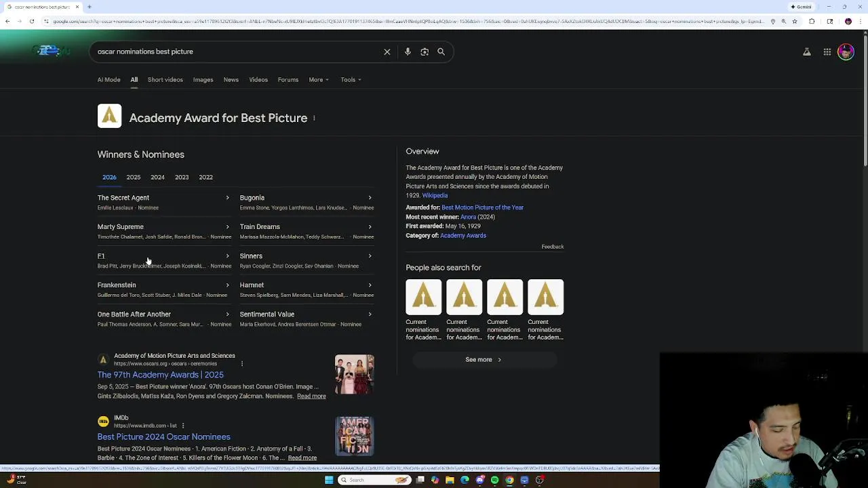
Task: Click the taskbar Search field
Action: click(374, 480)
